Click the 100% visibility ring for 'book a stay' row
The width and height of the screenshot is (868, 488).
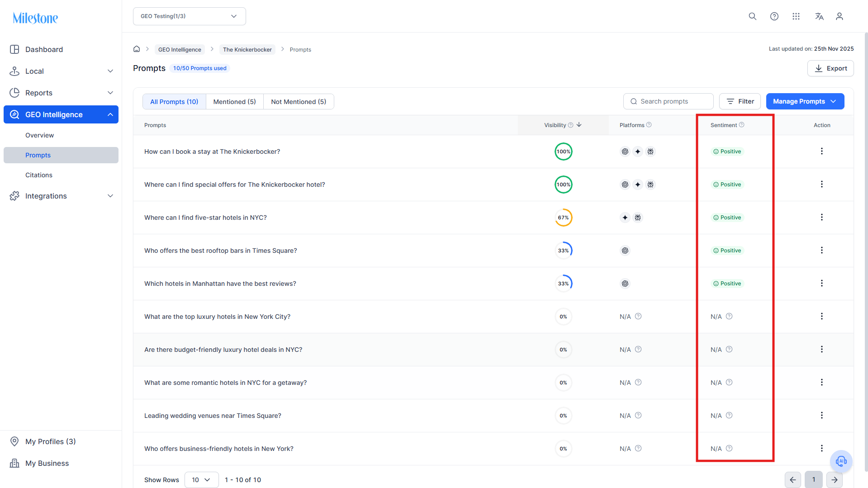point(564,152)
